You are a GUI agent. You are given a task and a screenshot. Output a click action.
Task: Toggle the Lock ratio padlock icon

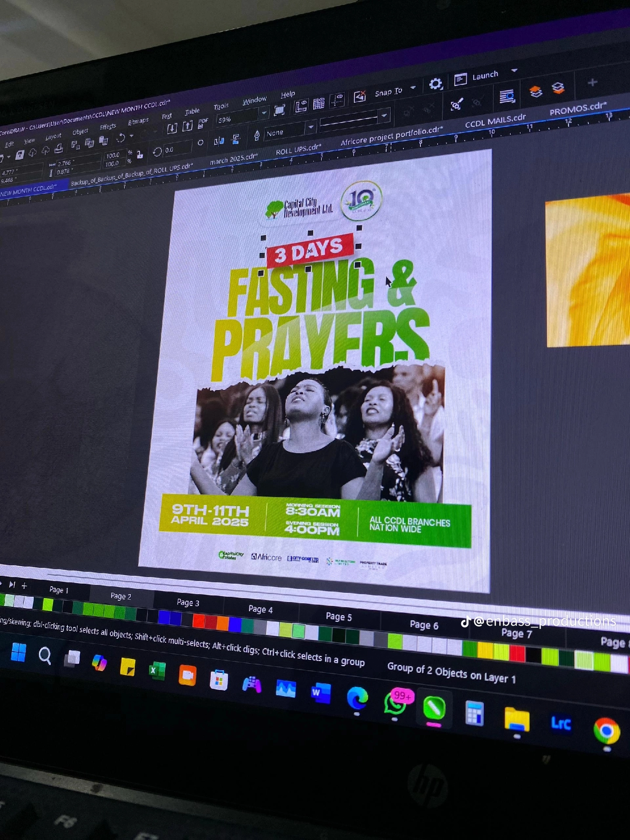[140, 154]
